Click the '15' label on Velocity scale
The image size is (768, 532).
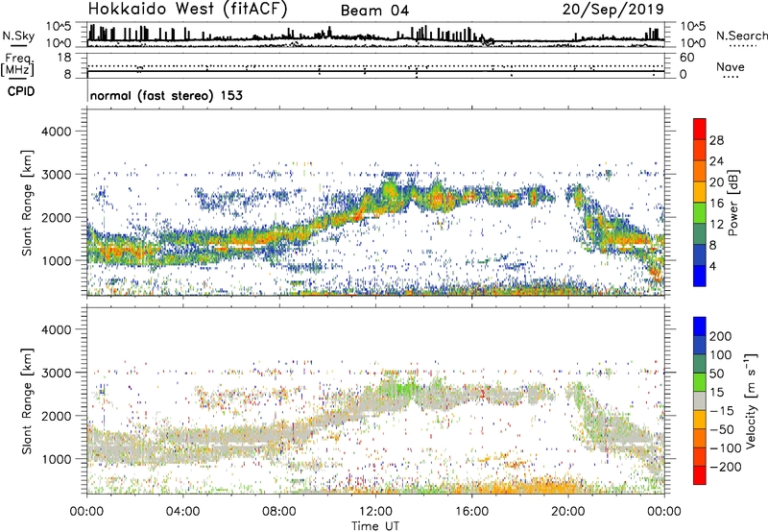(716, 393)
